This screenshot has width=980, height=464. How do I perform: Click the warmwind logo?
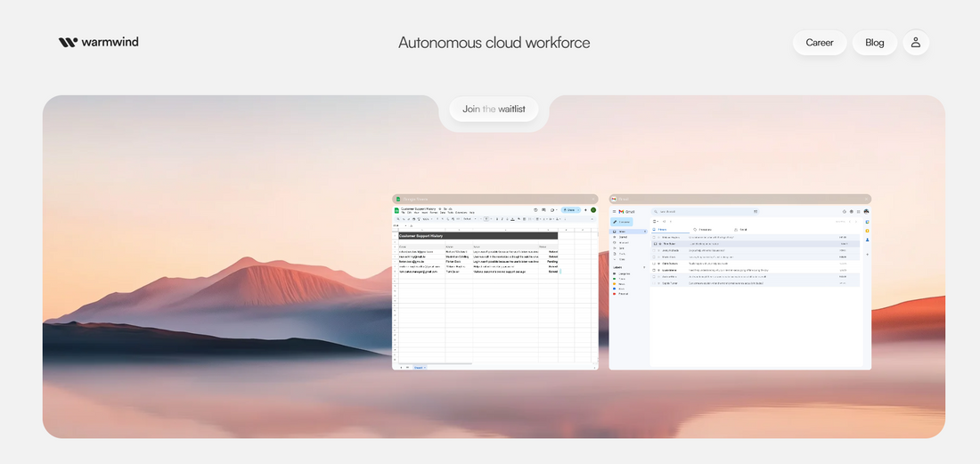(x=98, y=42)
